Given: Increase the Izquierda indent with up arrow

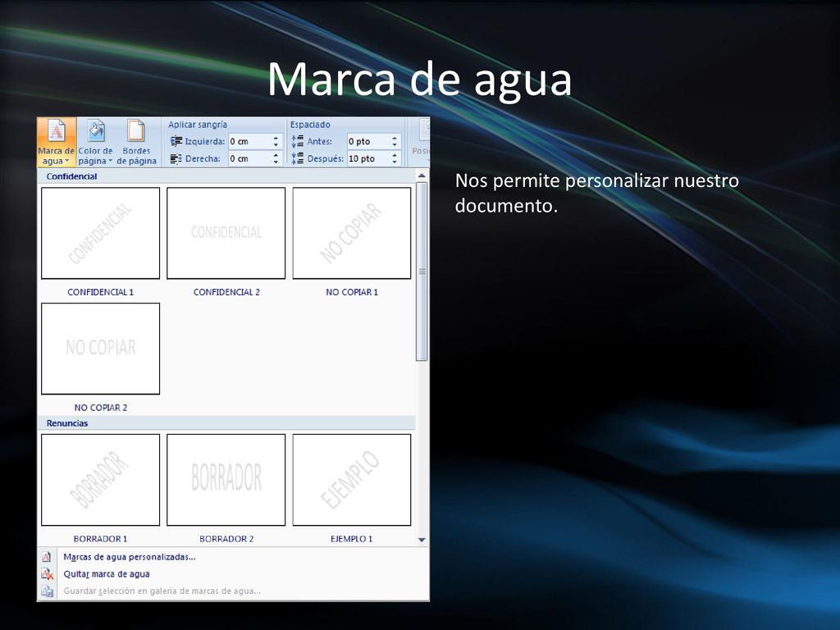Looking at the screenshot, I should pyautogui.click(x=276, y=138).
